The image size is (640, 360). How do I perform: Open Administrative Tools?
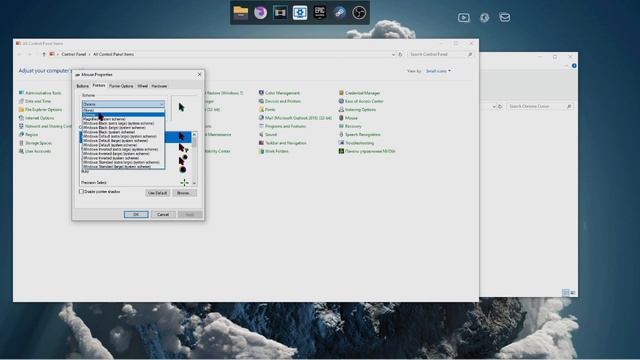click(x=40, y=93)
